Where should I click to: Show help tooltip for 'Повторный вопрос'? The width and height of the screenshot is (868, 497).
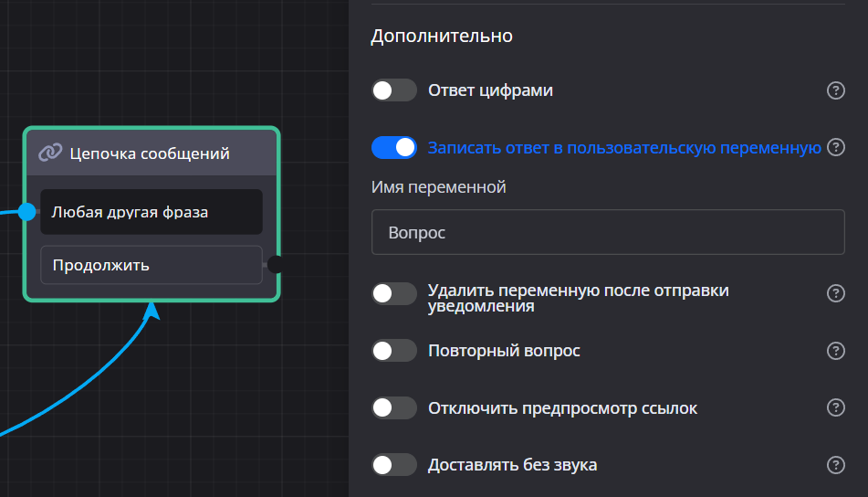(835, 351)
